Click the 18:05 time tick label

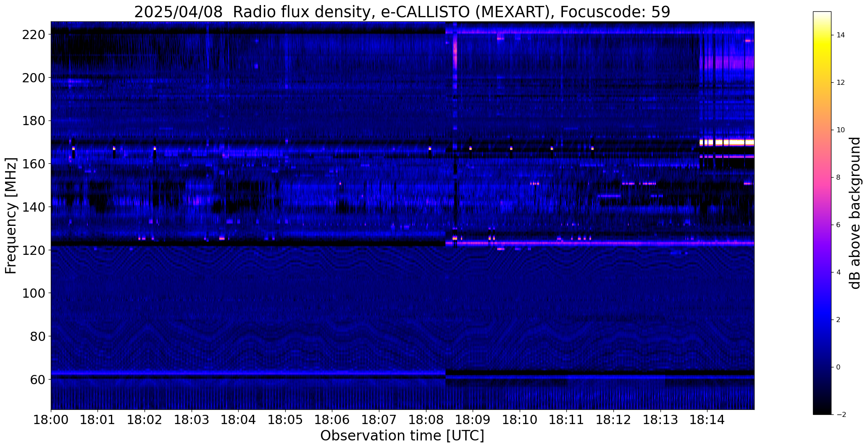coord(285,419)
